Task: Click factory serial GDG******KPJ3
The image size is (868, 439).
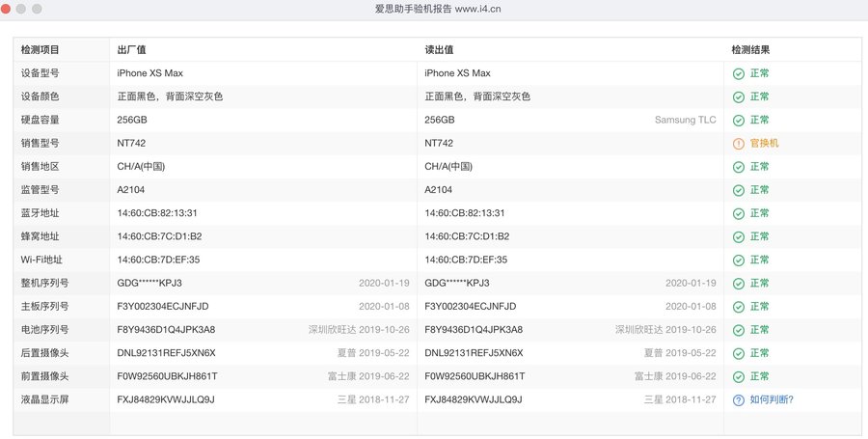Action: 149,283
